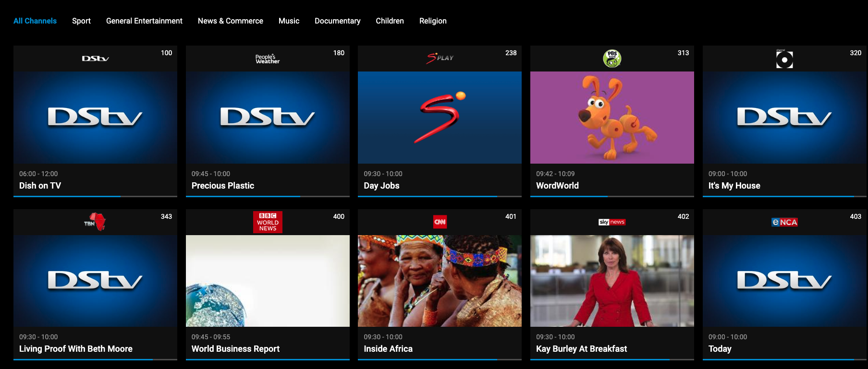
Task: Click the DStv logo on channel 100
Action: coord(95,59)
